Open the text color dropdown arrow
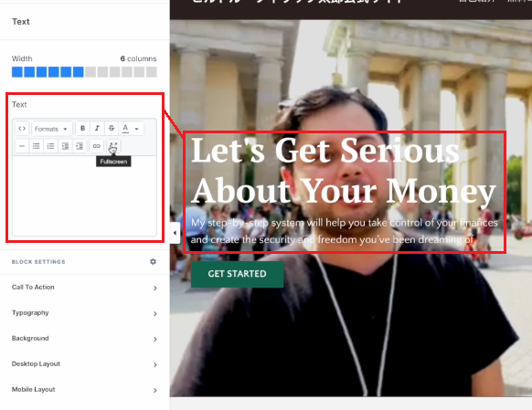The width and height of the screenshot is (532, 410). point(137,129)
